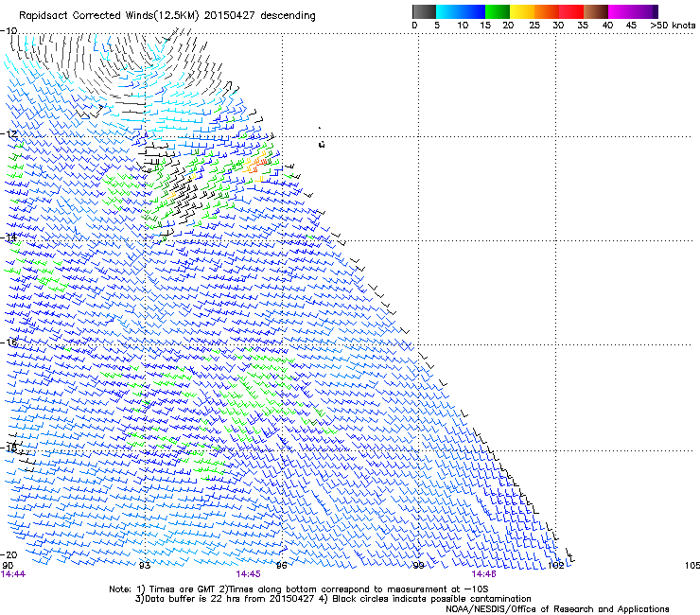Click the small black island outline near 97E
This screenshot has height=615, width=700.
click(x=322, y=144)
